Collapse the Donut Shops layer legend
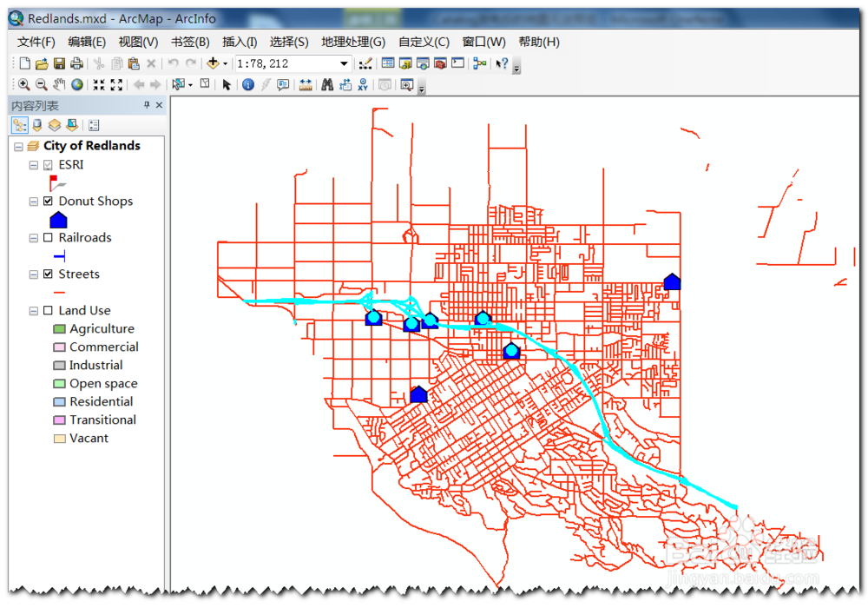Image resolution: width=868 pixels, height=608 pixels. pos(34,202)
